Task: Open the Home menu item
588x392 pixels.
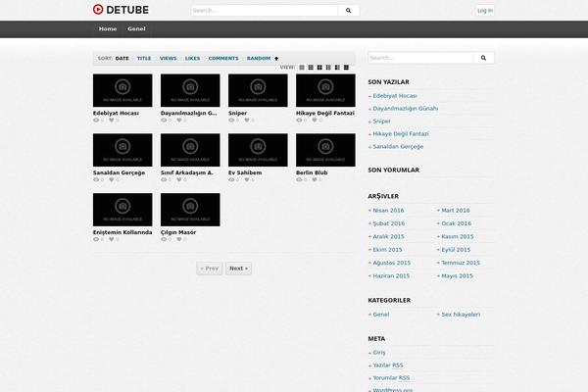Action: pos(108,28)
